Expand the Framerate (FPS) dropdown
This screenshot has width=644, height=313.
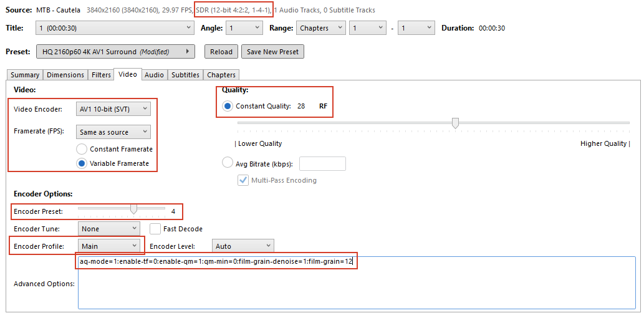(x=113, y=132)
